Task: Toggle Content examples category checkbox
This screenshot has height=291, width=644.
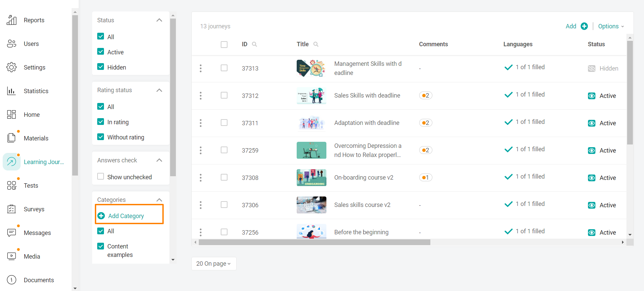Action: point(101,246)
